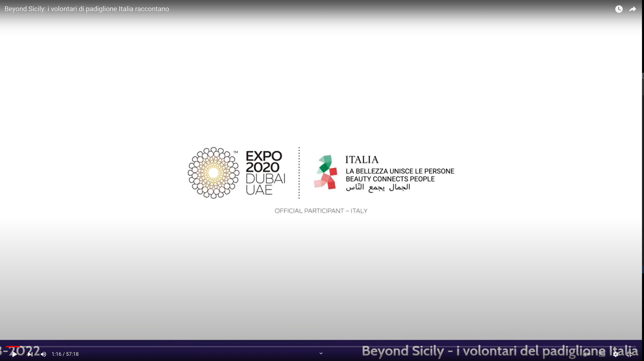Image resolution: width=644 pixels, height=361 pixels.
Task: Toggle the autoplay switch
Action: coord(586,354)
